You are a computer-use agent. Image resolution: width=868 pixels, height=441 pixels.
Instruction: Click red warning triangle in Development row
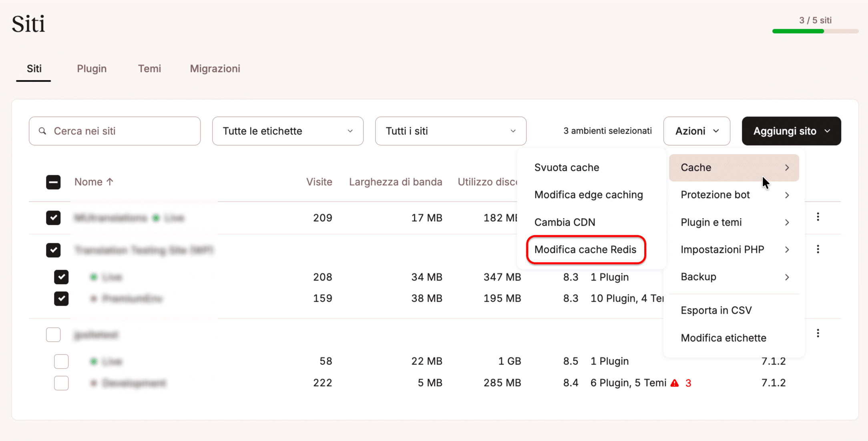pyautogui.click(x=675, y=383)
